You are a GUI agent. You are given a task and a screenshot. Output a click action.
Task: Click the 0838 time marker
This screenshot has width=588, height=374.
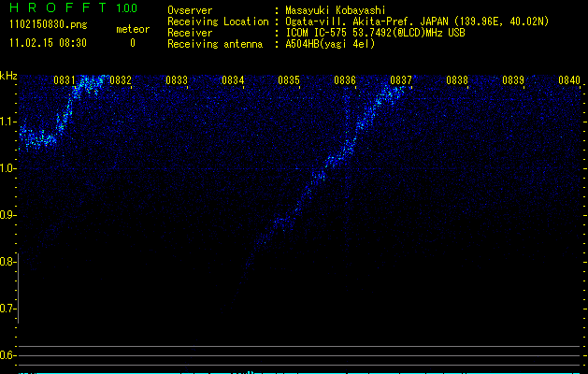click(457, 80)
